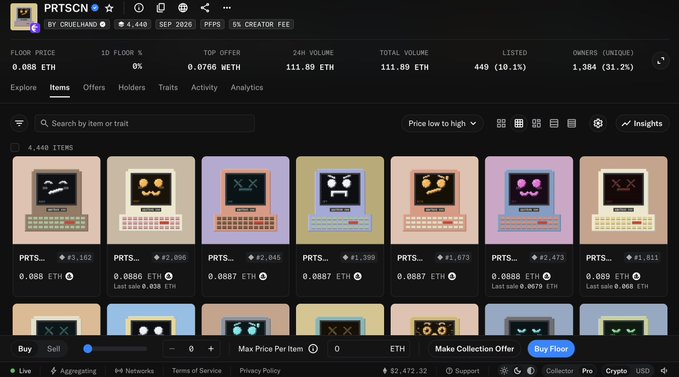Open the BY CRUELHAND creator badge
This screenshot has width=679, height=377.
click(77, 25)
